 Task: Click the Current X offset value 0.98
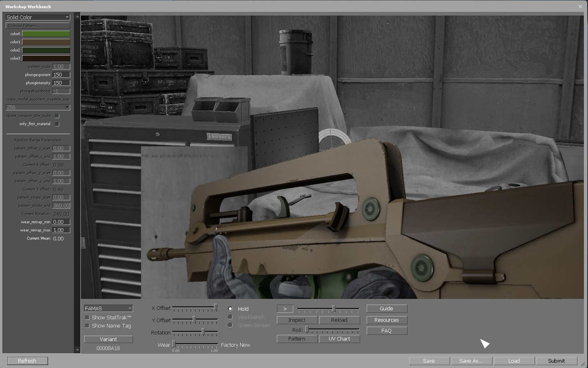pyautogui.click(x=58, y=165)
